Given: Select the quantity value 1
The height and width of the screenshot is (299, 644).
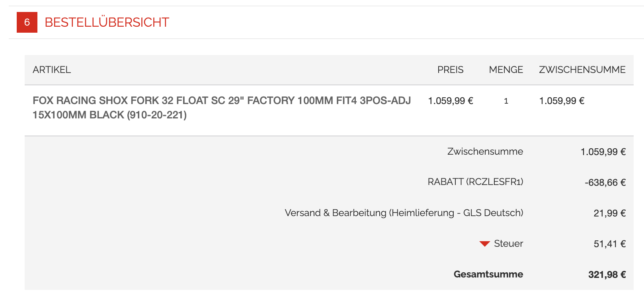Looking at the screenshot, I should pos(506,101).
